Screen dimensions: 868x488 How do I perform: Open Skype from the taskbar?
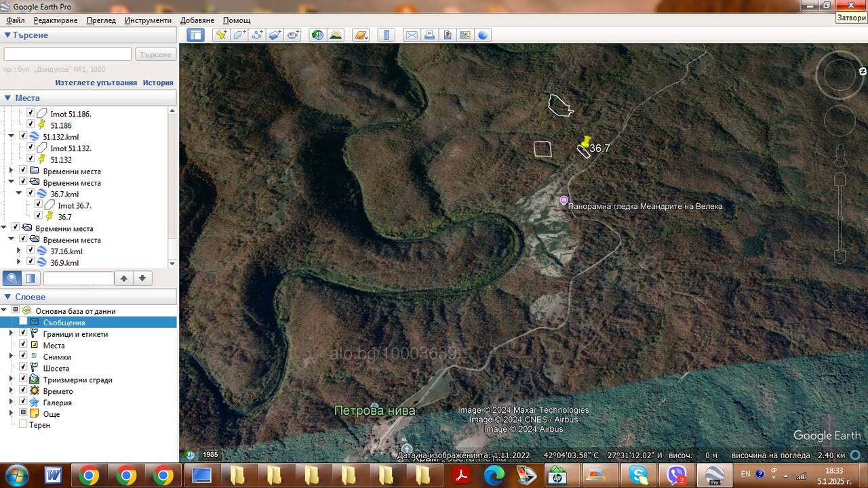[x=639, y=475]
